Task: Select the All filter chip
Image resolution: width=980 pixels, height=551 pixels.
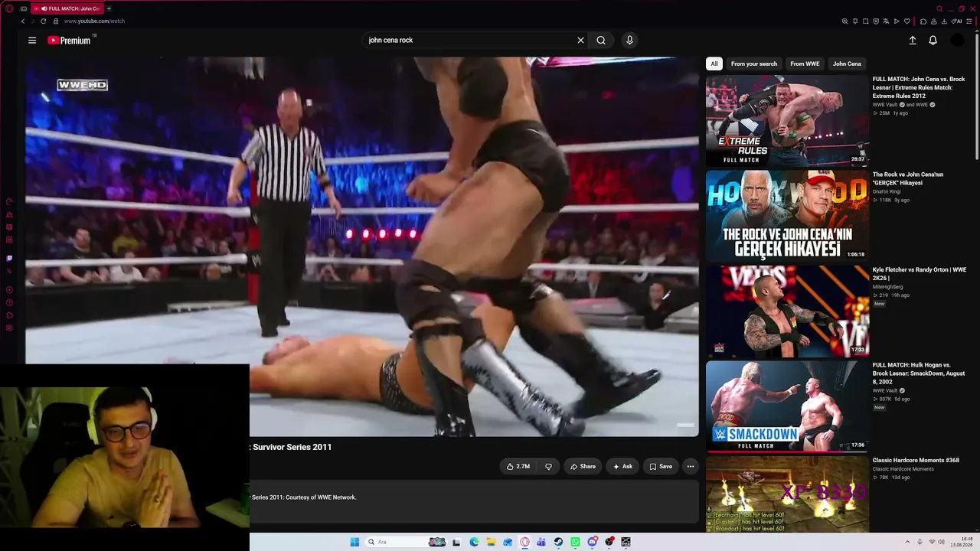Action: 714,64
